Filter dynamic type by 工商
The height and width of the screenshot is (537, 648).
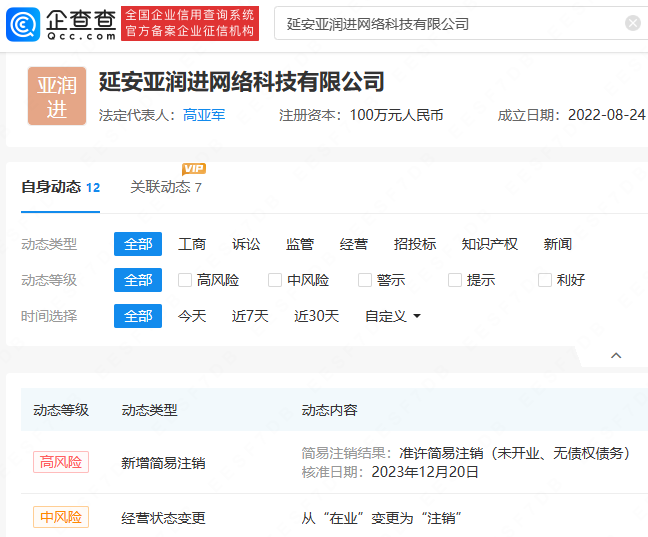[192, 244]
